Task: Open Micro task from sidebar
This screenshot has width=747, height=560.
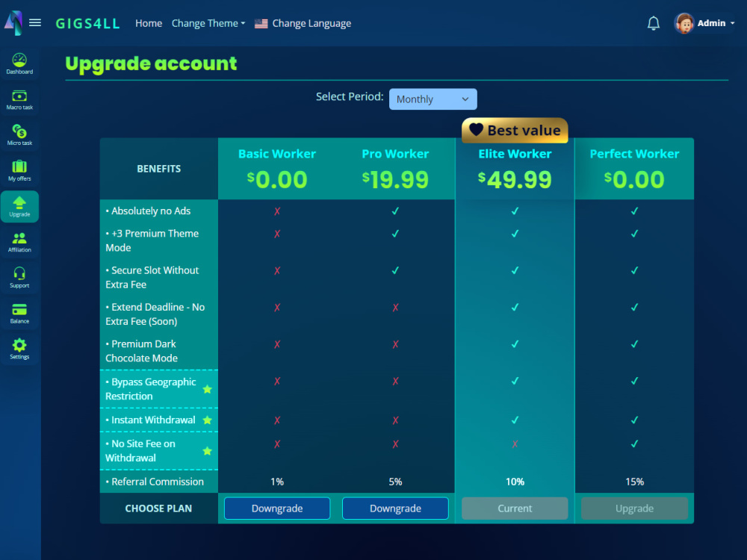Action: coord(19,135)
